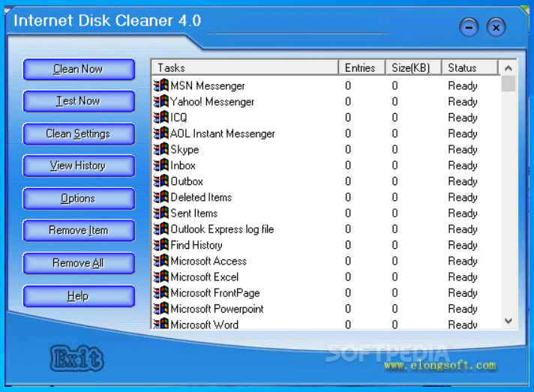Click the Sent Items task icon
The width and height of the screenshot is (534, 392).
coord(161,213)
